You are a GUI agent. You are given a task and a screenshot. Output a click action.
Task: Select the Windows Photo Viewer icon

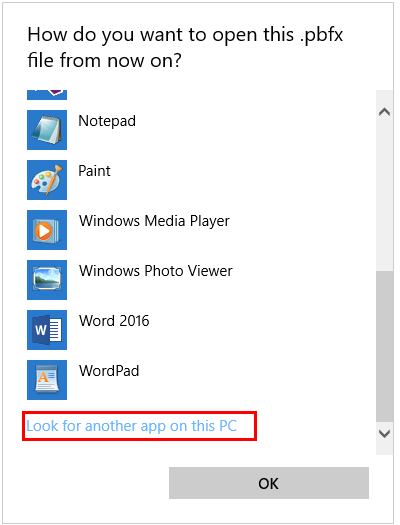[47, 280]
